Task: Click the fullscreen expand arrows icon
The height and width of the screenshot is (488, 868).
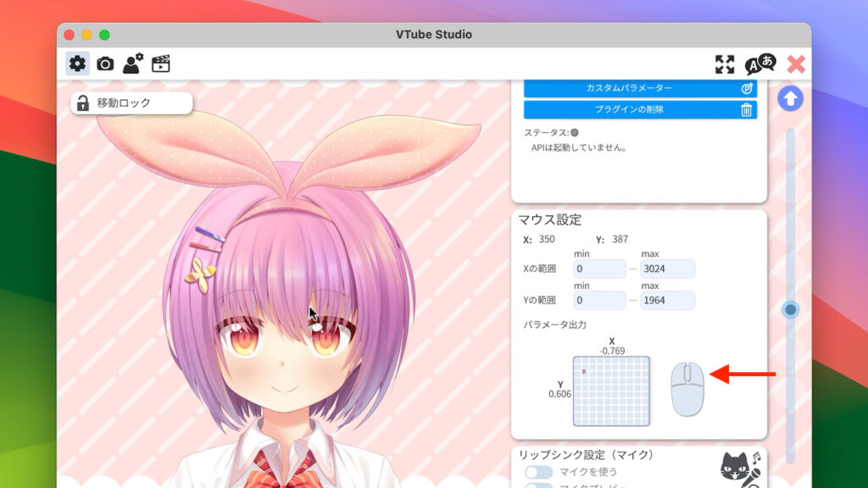Action: pyautogui.click(x=725, y=64)
